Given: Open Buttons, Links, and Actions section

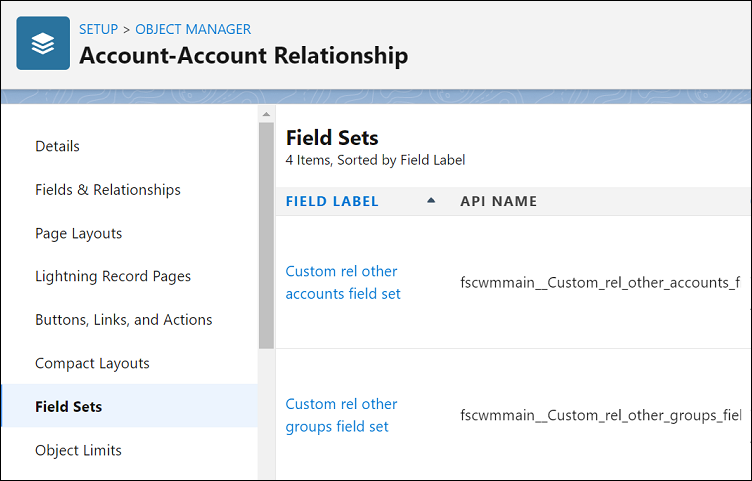Looking at the screenshot, I should click(x=124, y=320).
